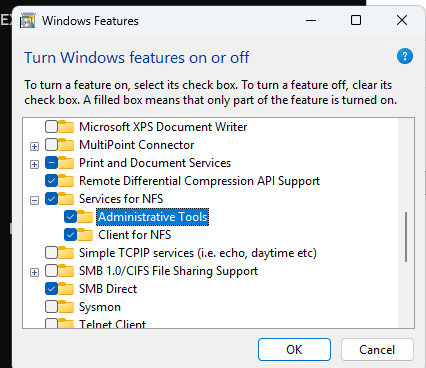
Task: Maximize the Windows Features window
Action: click(x=356, y=20)
